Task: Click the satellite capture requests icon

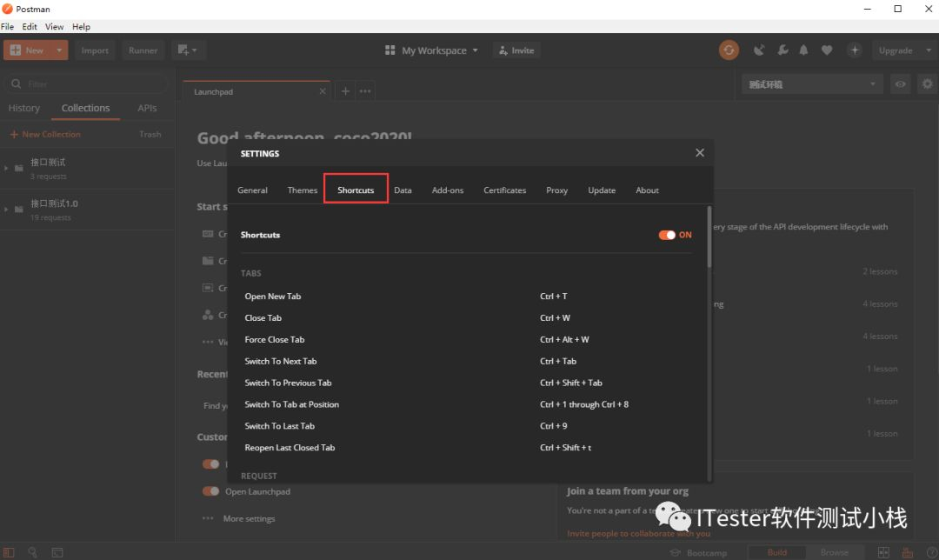Action: point(759,50)
